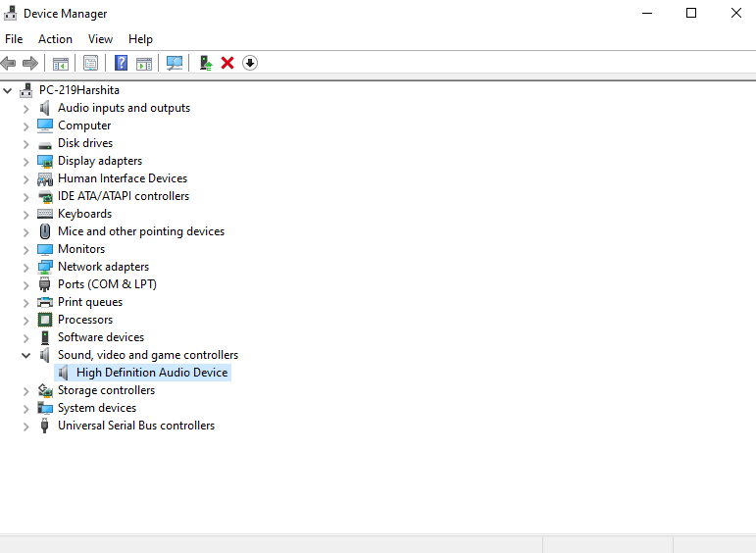Click the Back arrow toolbar icon
The image size is (756, 553).
8,63
